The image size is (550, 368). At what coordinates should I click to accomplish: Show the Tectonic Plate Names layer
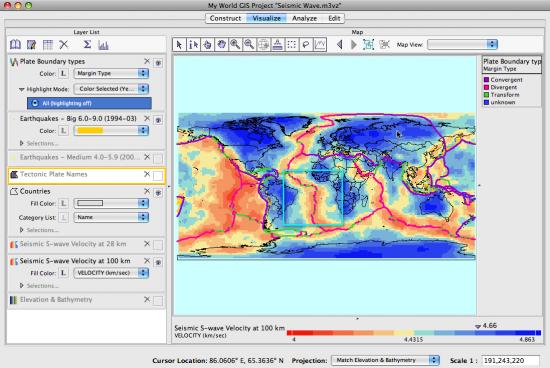pyautogui.click(x=158, y=175)
